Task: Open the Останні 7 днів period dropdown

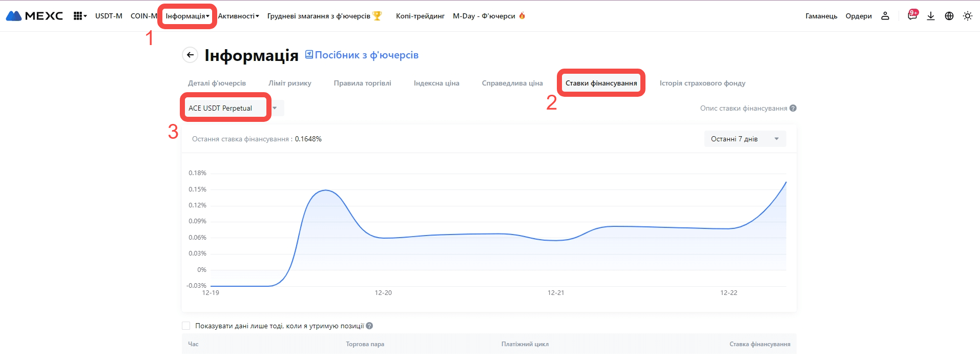Action: click(744, 139)
